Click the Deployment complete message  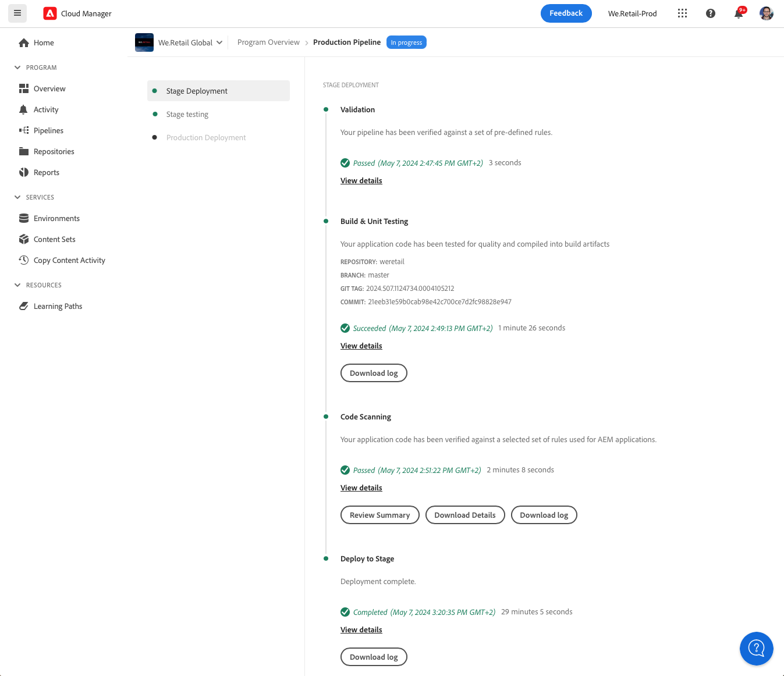tap(378, 582)
